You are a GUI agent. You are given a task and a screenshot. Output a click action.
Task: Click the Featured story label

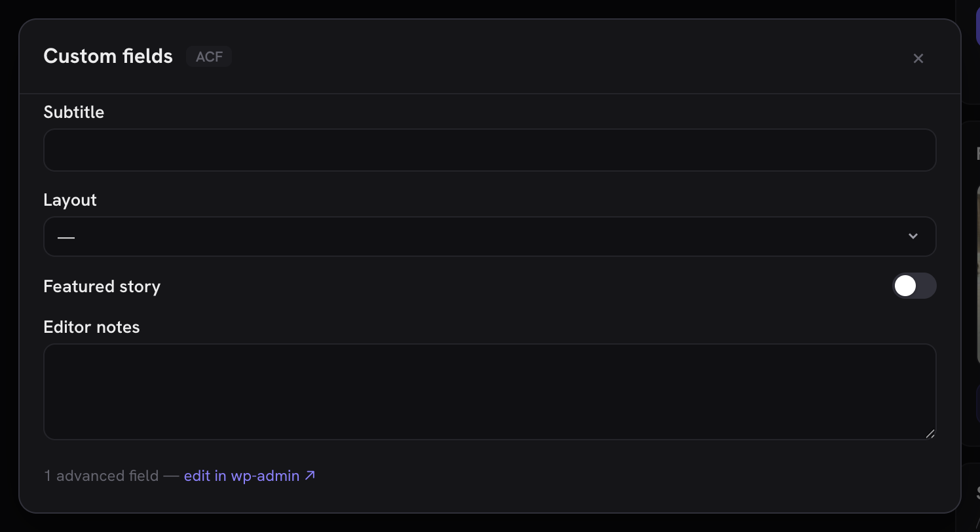(102, 286)
